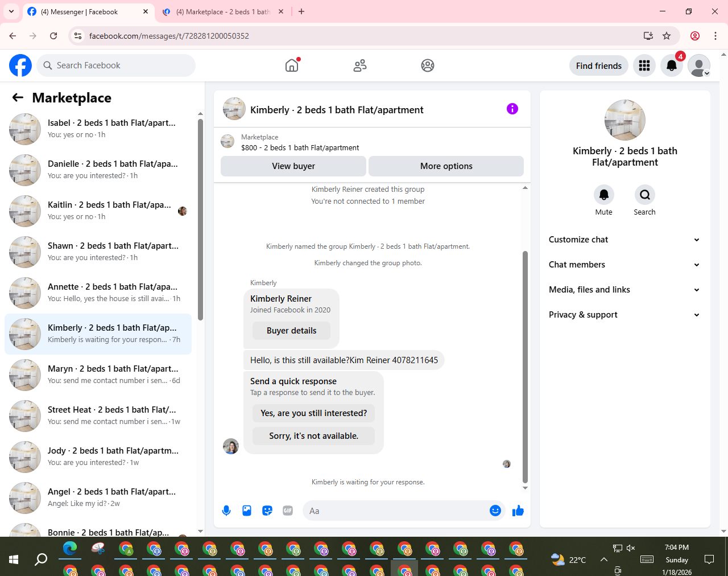Open a new browser tab
The image size is (728, 576).
tap(301, 11)
